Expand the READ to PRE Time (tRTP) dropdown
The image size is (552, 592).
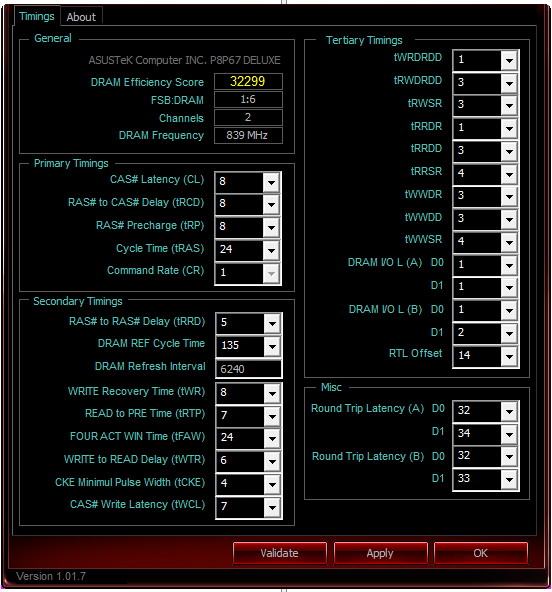[x=272, y=417]
